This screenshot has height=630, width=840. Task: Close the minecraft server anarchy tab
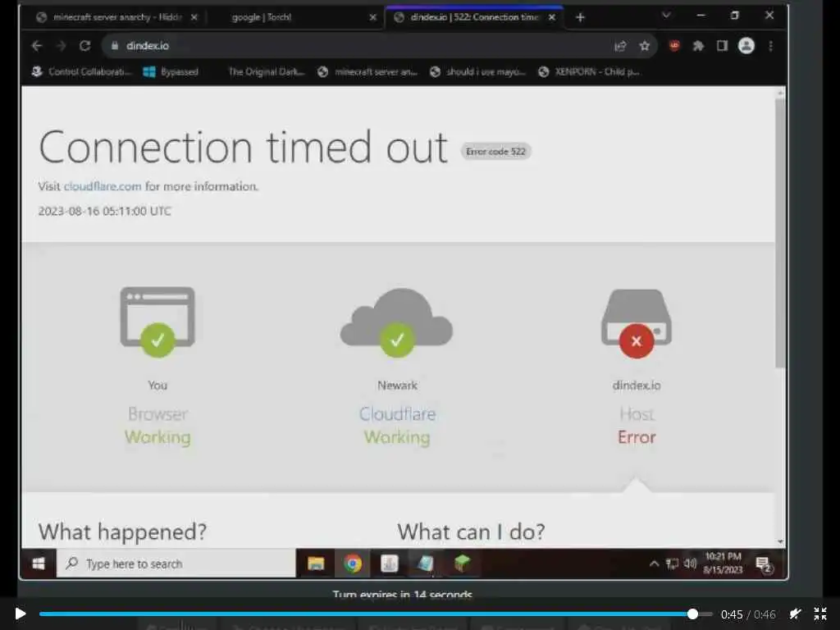(x=194, y=17)
